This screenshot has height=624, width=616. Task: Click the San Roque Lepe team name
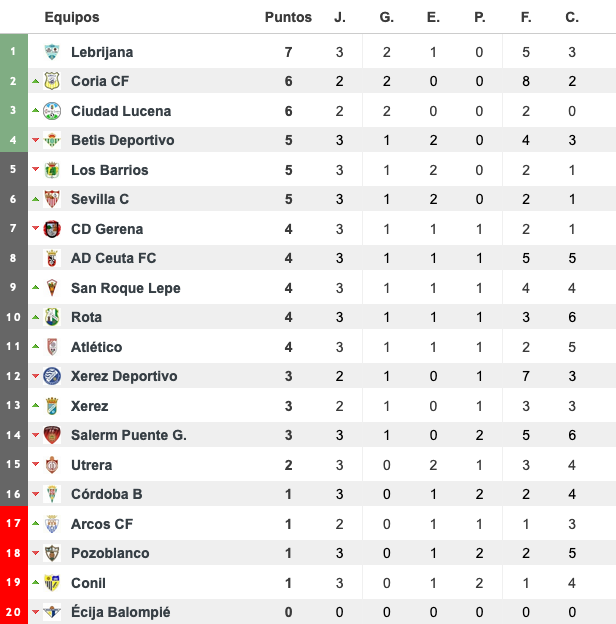pos(126,288)
